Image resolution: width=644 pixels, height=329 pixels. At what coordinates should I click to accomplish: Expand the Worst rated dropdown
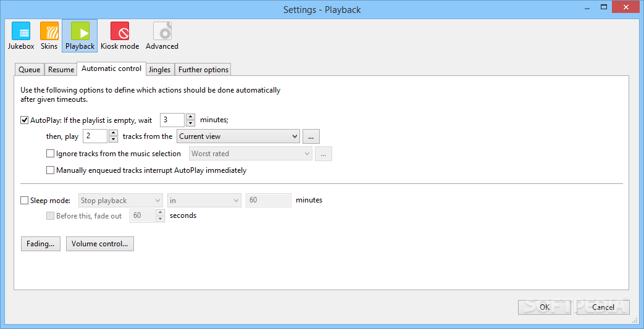tap(251, 154)
